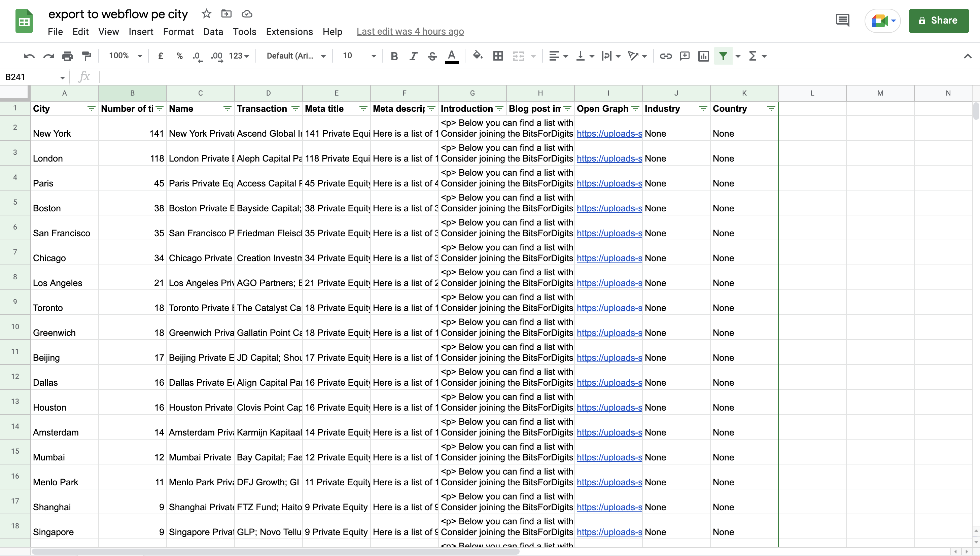The height and width of the screenshot is (556, 980).
Task: Star the document title
Action: pos(207,14)
